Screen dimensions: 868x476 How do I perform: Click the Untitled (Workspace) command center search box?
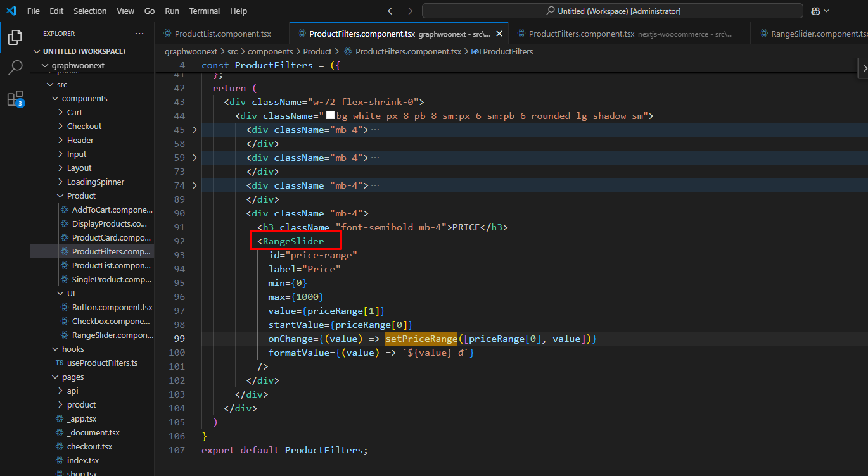coord(612,11)
